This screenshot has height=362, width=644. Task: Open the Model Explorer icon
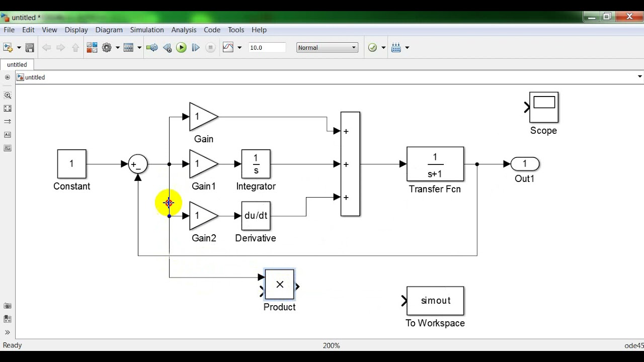coord(128,48)
